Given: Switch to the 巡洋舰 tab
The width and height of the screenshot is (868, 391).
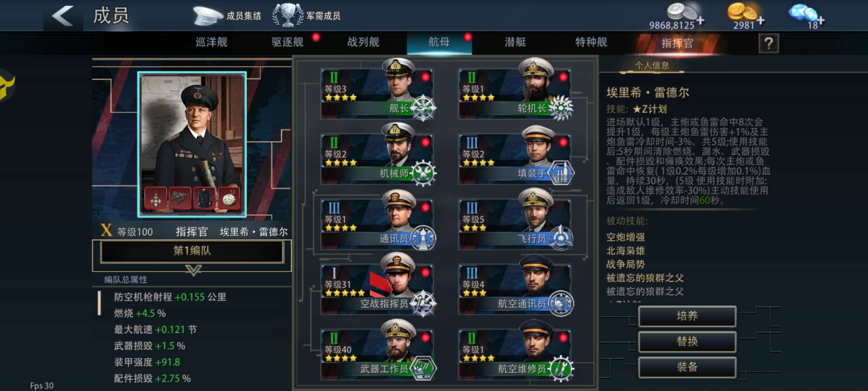Looking at the screenshot, I should 211,42.
